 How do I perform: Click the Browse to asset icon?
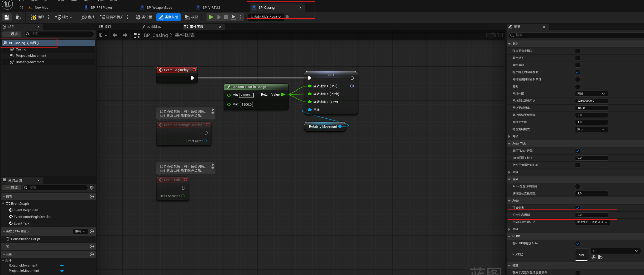point(18,17)
